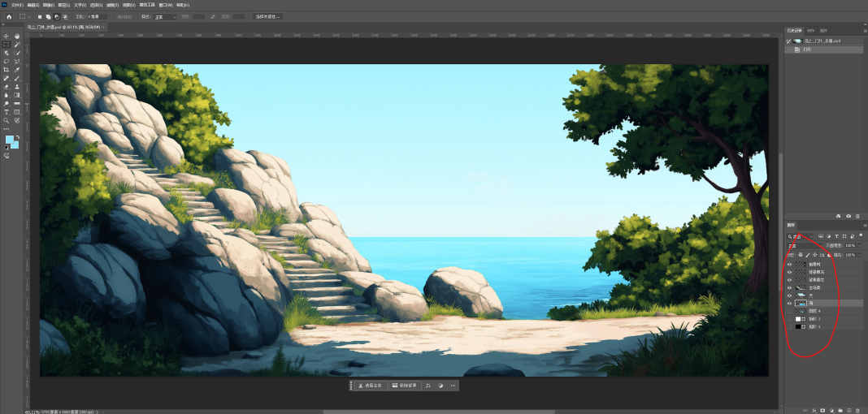The width and height of the screenshot is (868, 414).
Task: Select the Move tool
Action: click(7, 37)
